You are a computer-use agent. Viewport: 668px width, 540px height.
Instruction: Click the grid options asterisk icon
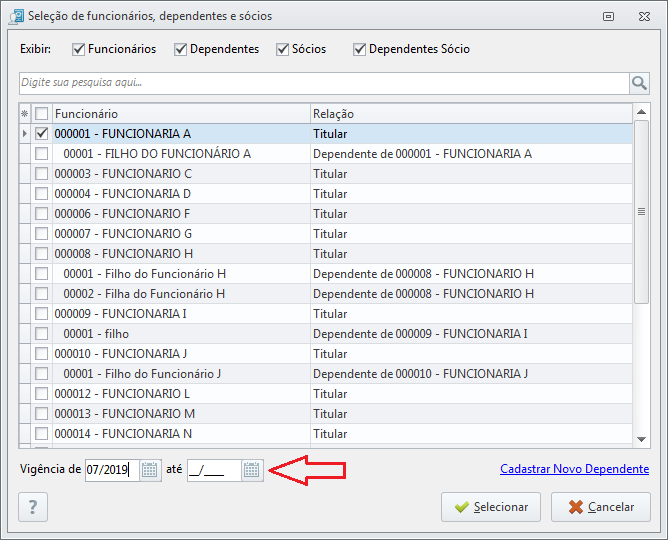click(25, 114)
